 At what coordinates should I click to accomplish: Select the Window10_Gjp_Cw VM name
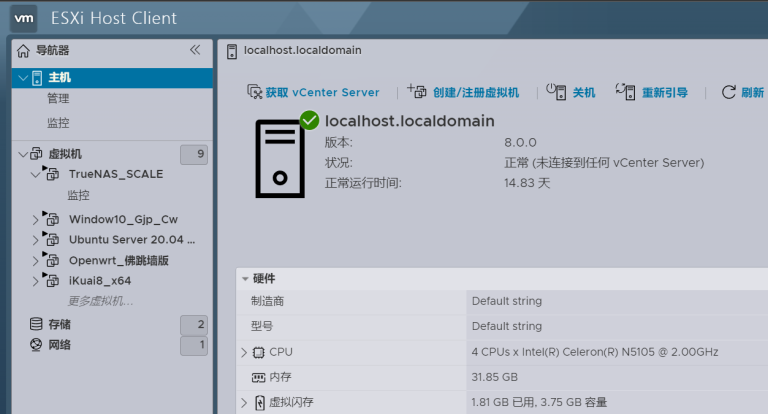pos(123,219)
